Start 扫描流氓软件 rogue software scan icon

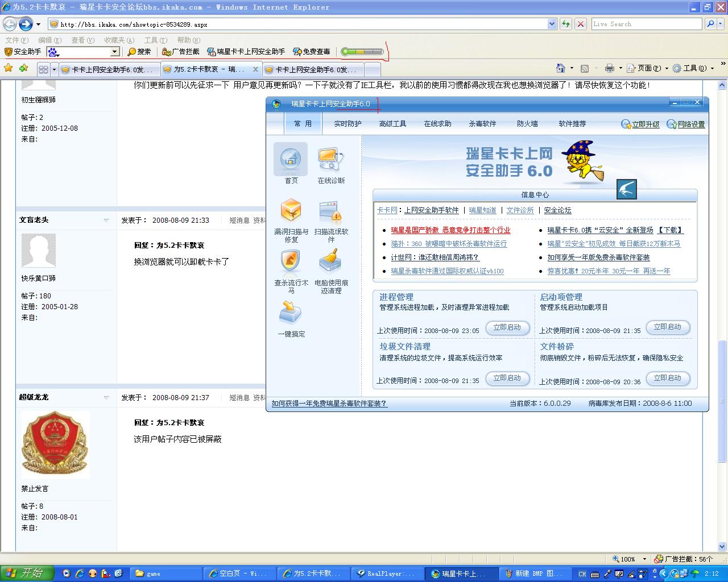[331, 222]
